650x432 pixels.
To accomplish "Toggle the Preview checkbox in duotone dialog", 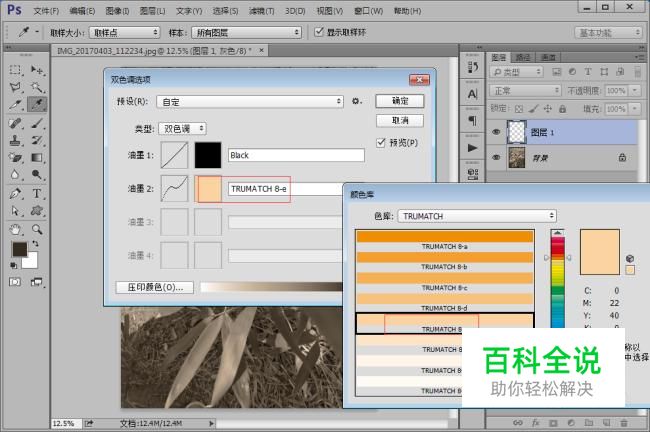I will coord(381,143).
